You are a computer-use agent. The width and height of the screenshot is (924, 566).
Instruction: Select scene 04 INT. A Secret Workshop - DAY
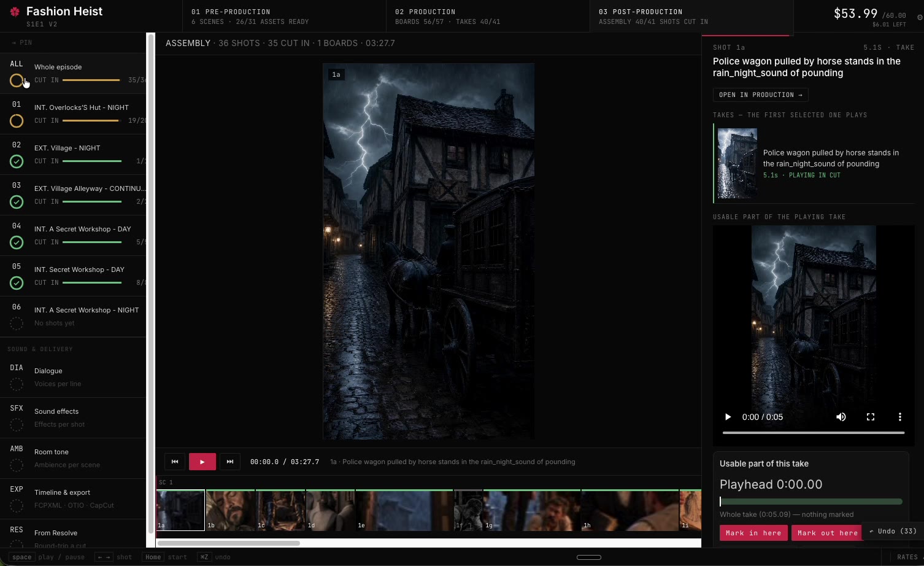coord(73,235)
